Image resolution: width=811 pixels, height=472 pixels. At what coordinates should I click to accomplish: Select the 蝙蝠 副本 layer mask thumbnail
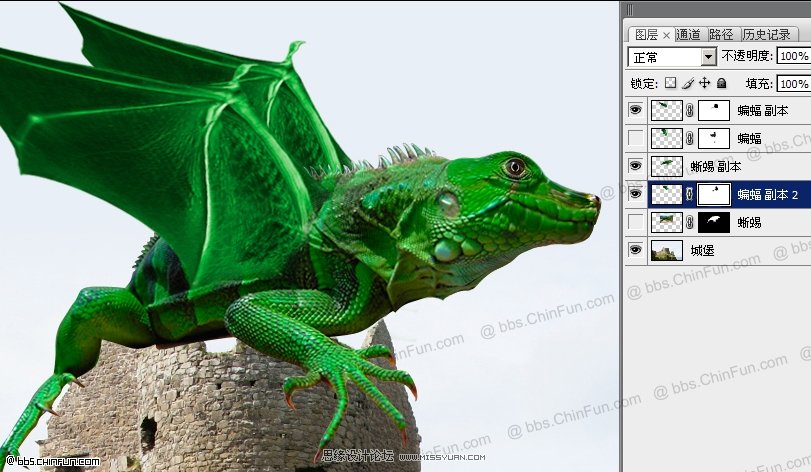pos(714,110)
